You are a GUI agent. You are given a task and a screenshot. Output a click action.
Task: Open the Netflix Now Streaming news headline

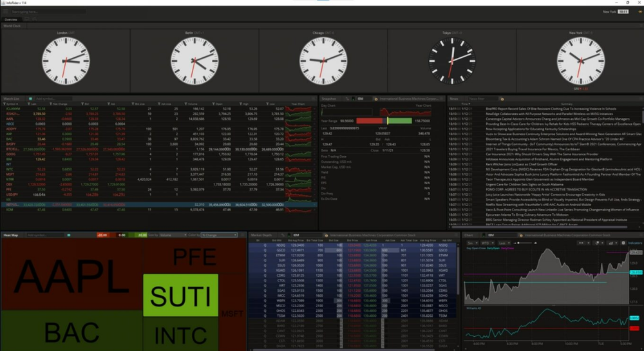tap(538, 204)
